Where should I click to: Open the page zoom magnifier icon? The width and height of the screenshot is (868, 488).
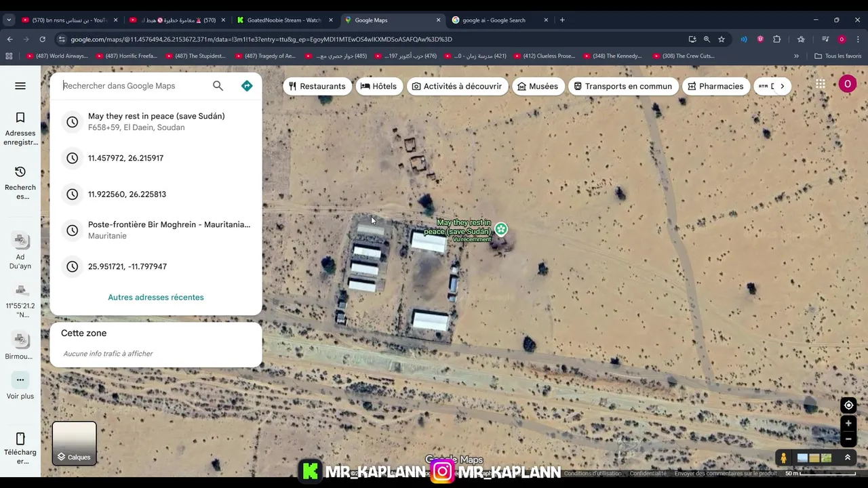(707, 39)
